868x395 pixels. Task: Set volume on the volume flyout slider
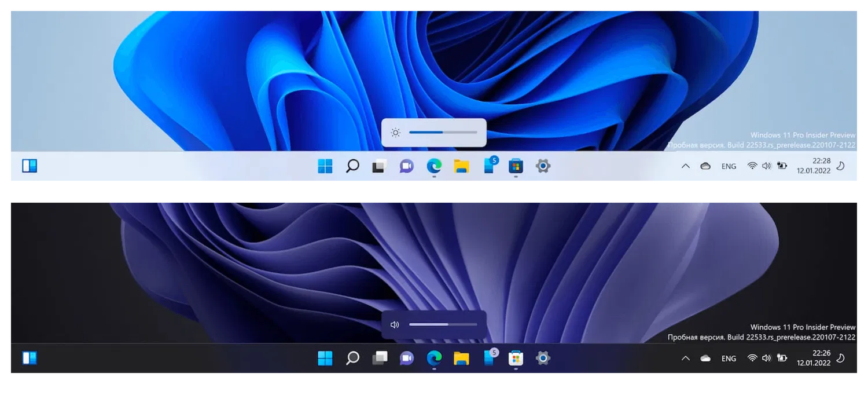443,325
